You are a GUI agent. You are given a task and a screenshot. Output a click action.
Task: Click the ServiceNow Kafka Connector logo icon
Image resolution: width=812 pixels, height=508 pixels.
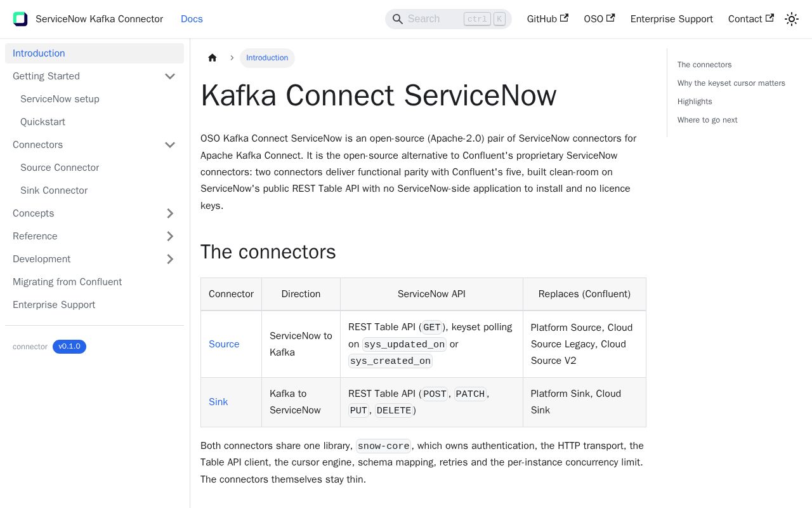[20, 19]
